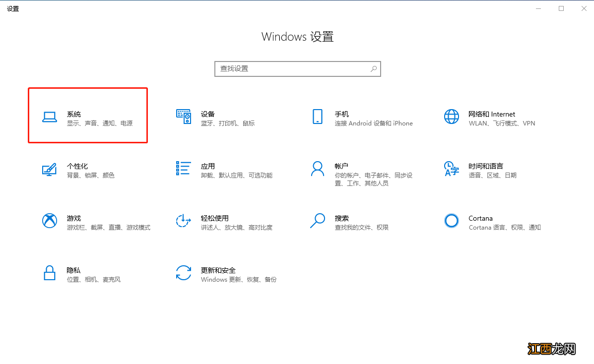Select the 手机 phone icon

[x=318, y=117]
